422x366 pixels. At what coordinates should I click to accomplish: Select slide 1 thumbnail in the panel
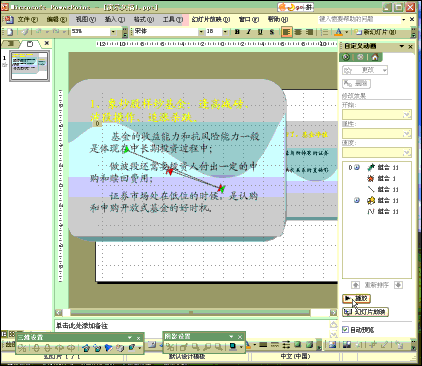click(29, 66)
